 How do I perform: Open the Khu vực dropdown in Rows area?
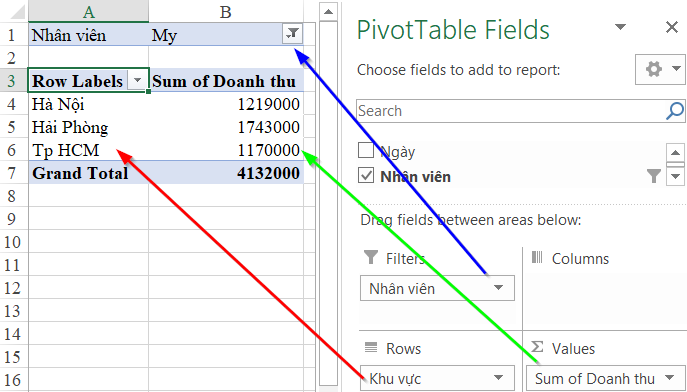pyautogui.click(x=498, y=378)
